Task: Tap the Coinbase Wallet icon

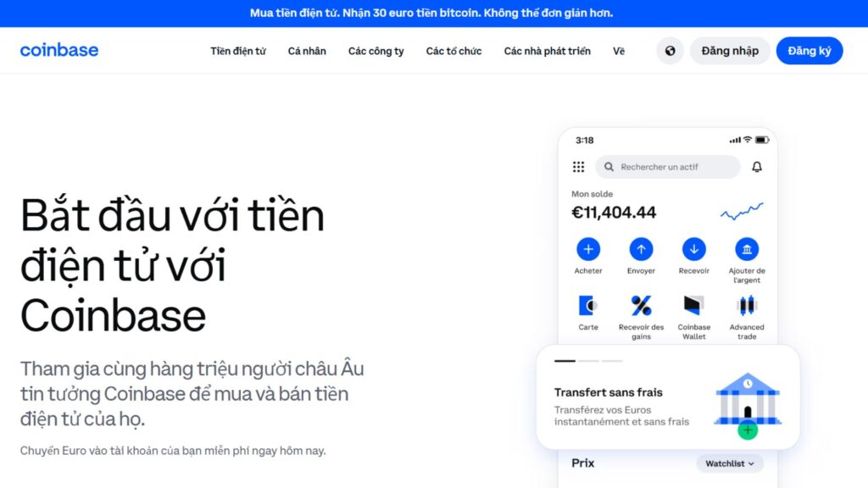Action: coord(693,305)
